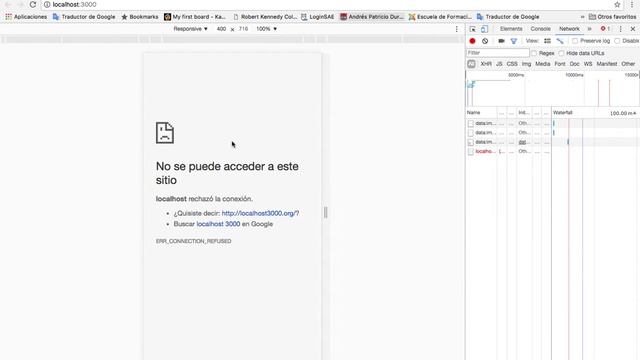The height and width of the screenshot is (360, 640).
Task: Expand more DevTools tabs chevron
Action: (589, 29)
